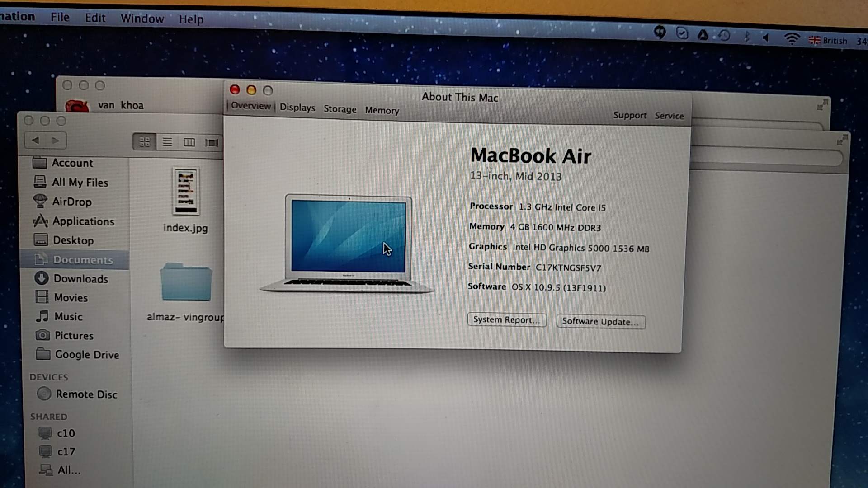Image resolution: width=868 pixels, height=488 pixels.
Task: Click the 4 GB 1600 MHz DDR3 value
Action: pos(555,228)
